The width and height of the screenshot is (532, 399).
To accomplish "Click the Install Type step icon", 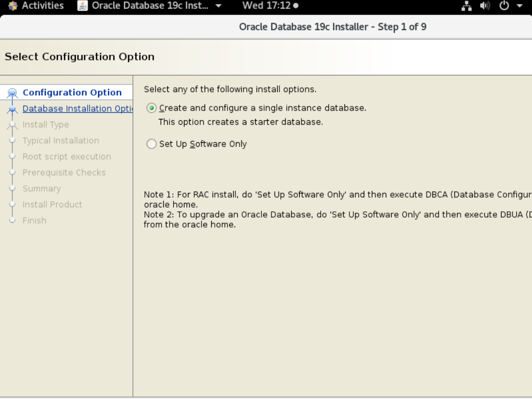I will tap(11, 124).
